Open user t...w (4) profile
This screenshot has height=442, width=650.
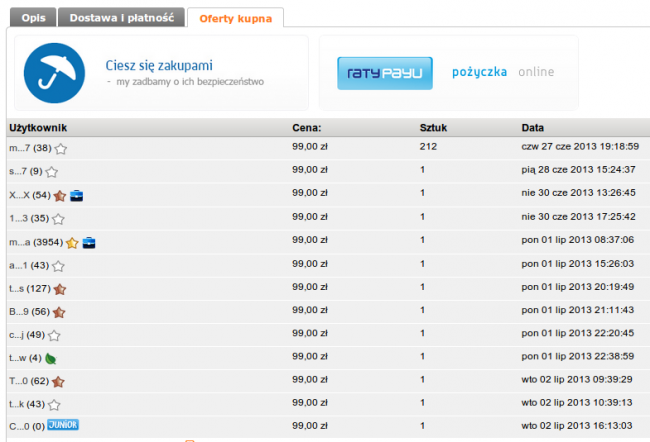pyautogui.click(x=25, y=358)
